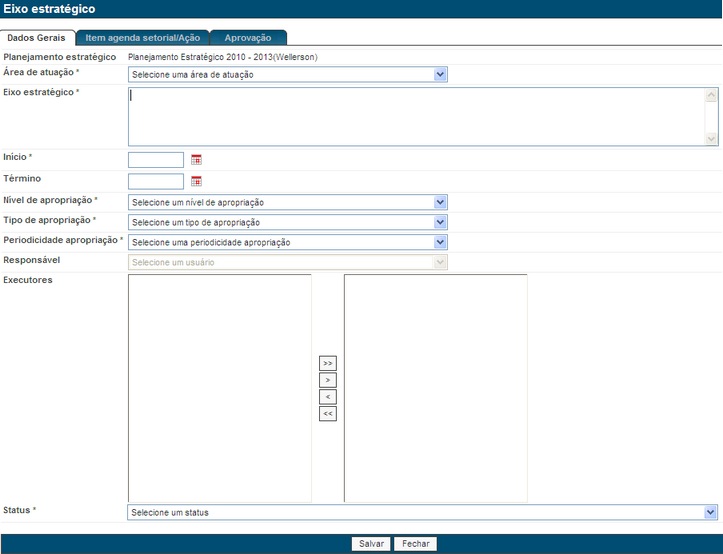723x554 pixels.
Task: Expand the Área de atuação dropdown
Action: pos(288,74)
